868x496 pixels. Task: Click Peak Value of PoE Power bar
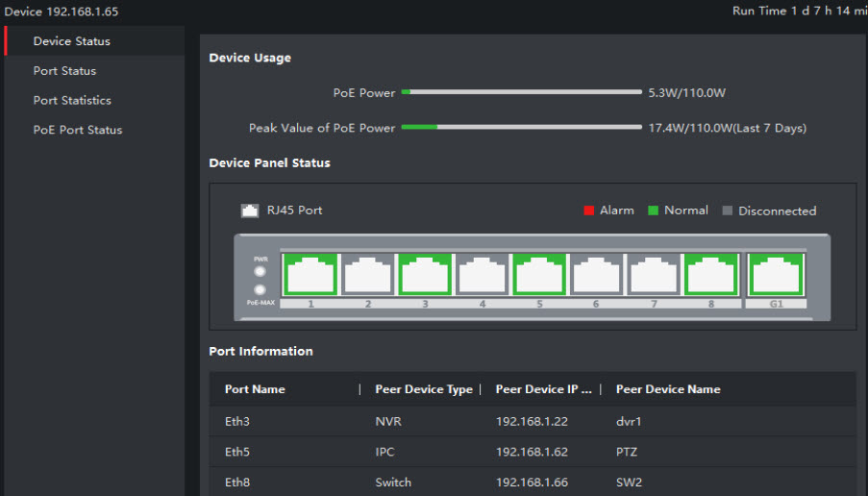[521, 127]
